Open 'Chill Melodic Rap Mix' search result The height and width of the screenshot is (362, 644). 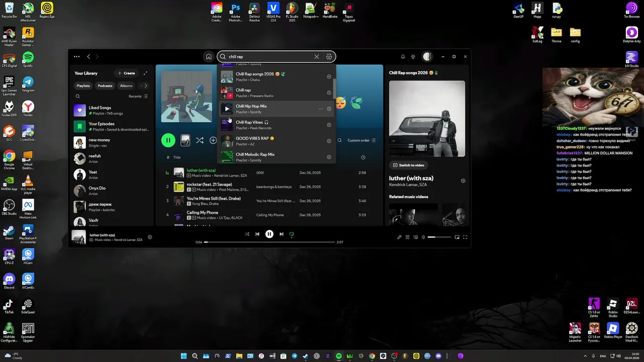[x=276, y=157]
